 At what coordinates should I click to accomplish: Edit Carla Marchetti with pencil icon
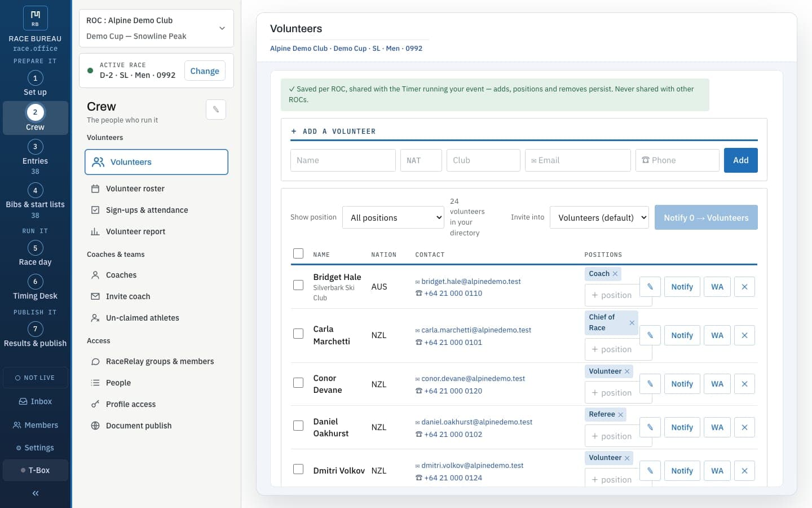click(x=650, y=335)
